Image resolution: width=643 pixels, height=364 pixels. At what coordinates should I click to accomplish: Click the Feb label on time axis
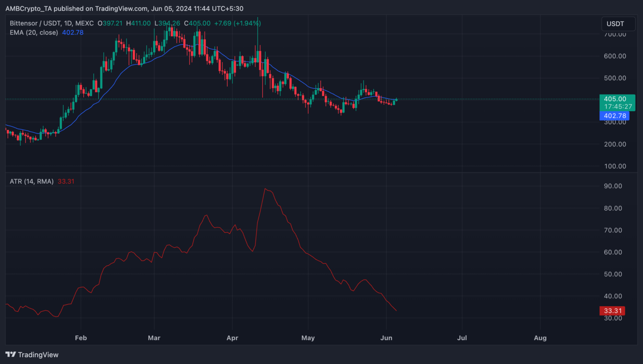(x=81, y=338)
